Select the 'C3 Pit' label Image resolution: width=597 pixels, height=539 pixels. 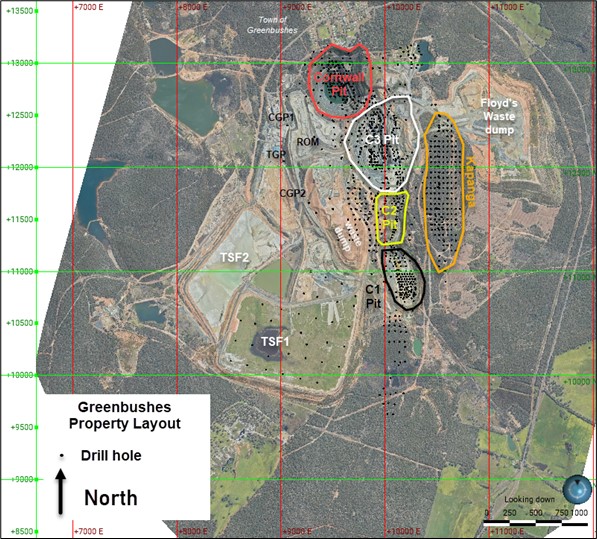click(382, 140)
